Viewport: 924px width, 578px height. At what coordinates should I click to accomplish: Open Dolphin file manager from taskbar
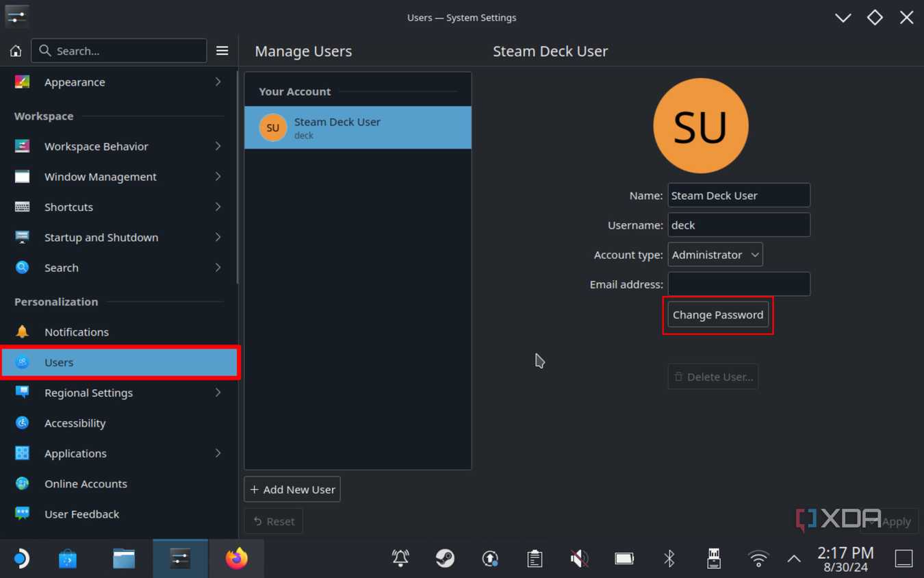tap(124, 559)
